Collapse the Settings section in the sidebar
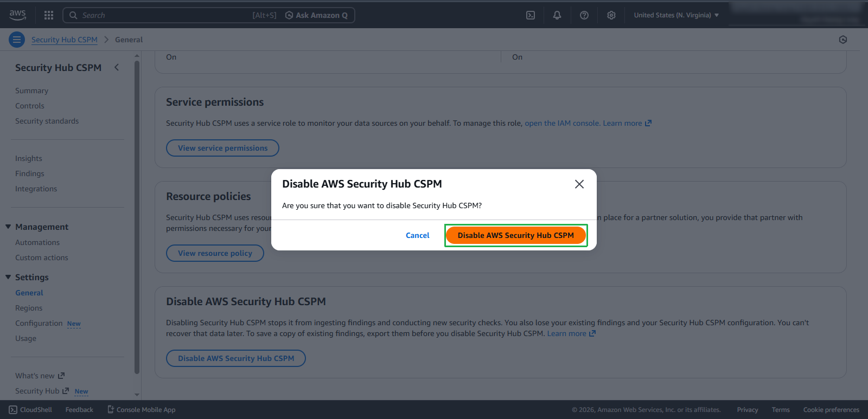The height and width of the screenshot is (419, 868). [8, 277]
